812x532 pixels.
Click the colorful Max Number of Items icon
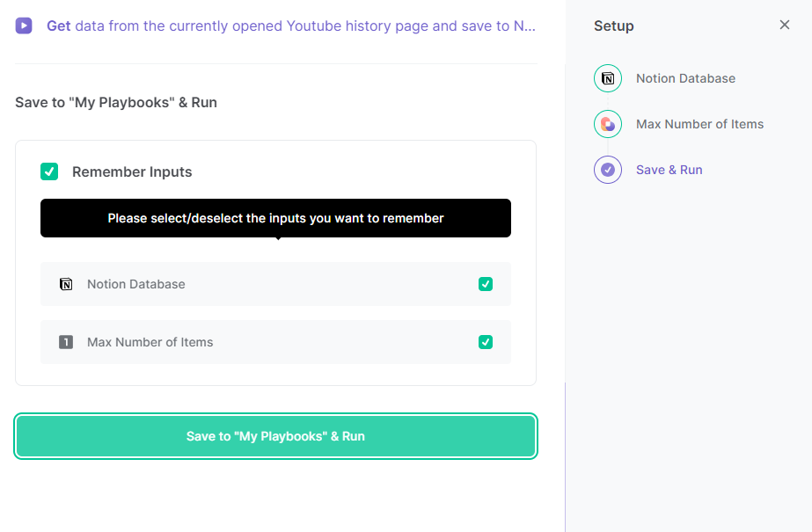click(x=608, y=124)
